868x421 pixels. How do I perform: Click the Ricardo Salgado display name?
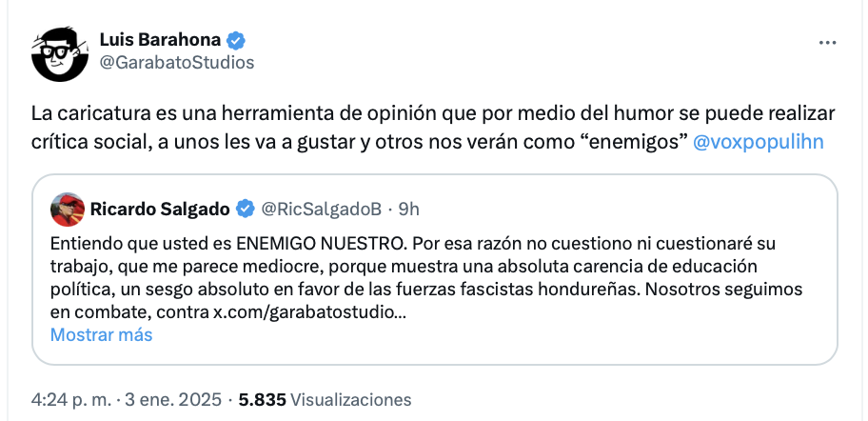[x=160, y=210]
